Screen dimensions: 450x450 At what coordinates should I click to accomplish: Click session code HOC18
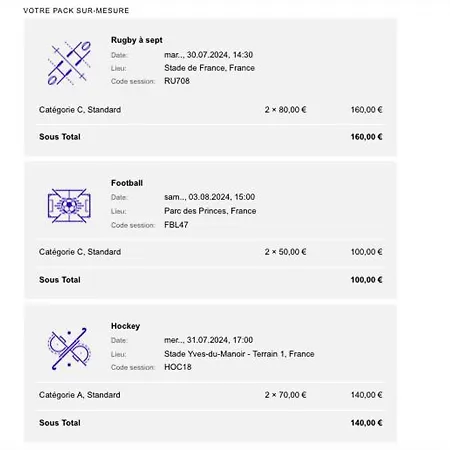(x=178, y=367)
